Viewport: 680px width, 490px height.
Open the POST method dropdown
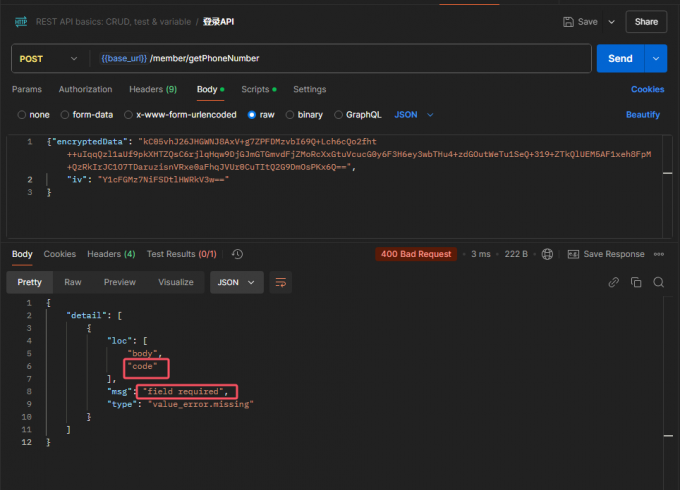[49, 59]
